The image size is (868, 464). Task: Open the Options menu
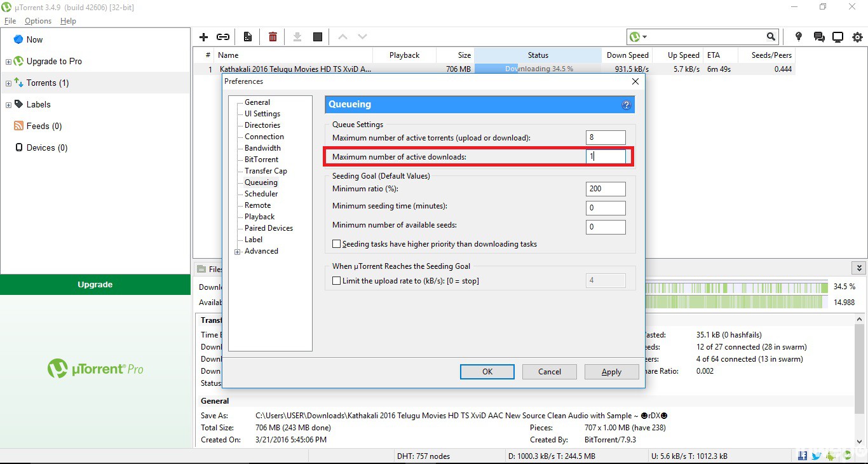tap(38, 21)
